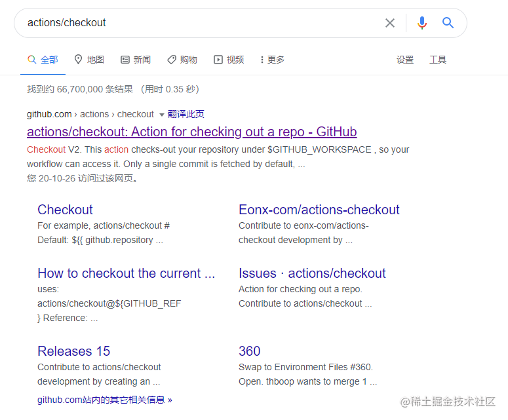Click the 您 20-10-26 访问过该网页 note
Image resolution: width=508 pixels, height=420 pixels.
(82, 178)
